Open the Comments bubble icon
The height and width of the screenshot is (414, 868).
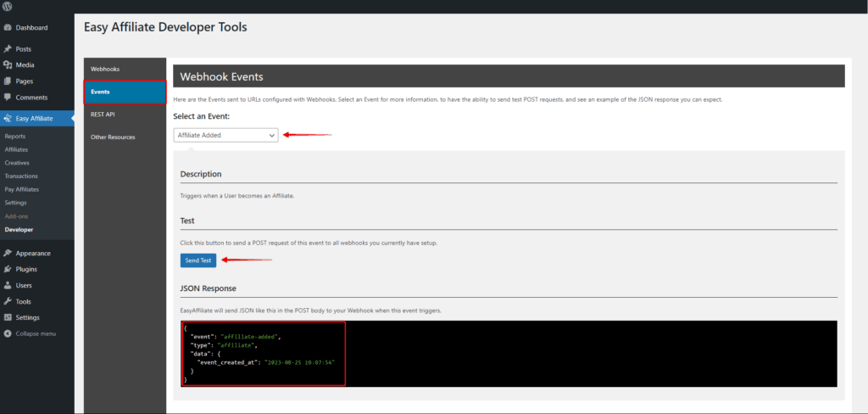click(8, 98)
